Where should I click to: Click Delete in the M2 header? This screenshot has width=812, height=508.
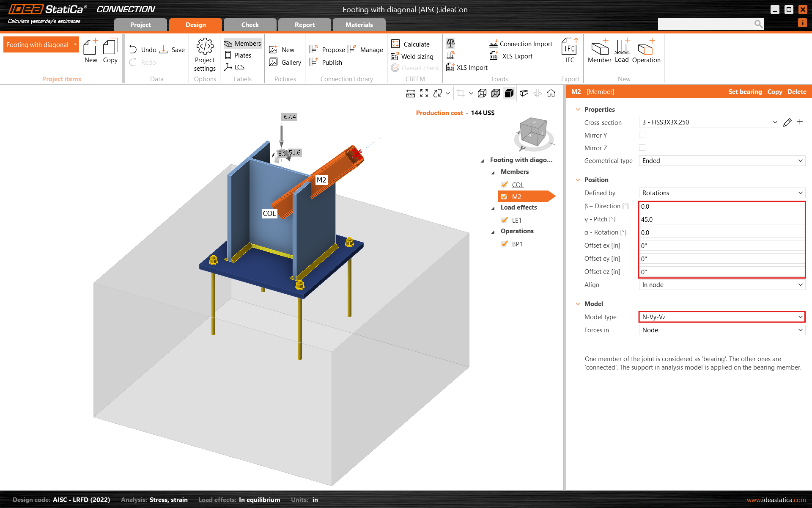point(797,92)
